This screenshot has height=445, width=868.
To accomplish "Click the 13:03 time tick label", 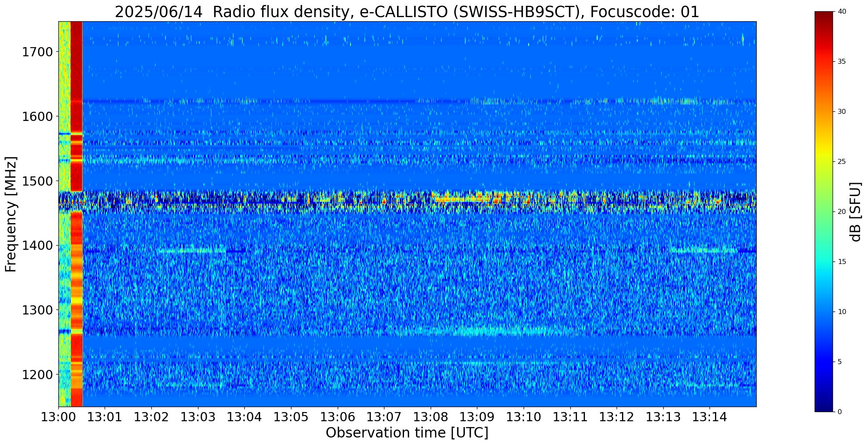I will pos(198,417).
